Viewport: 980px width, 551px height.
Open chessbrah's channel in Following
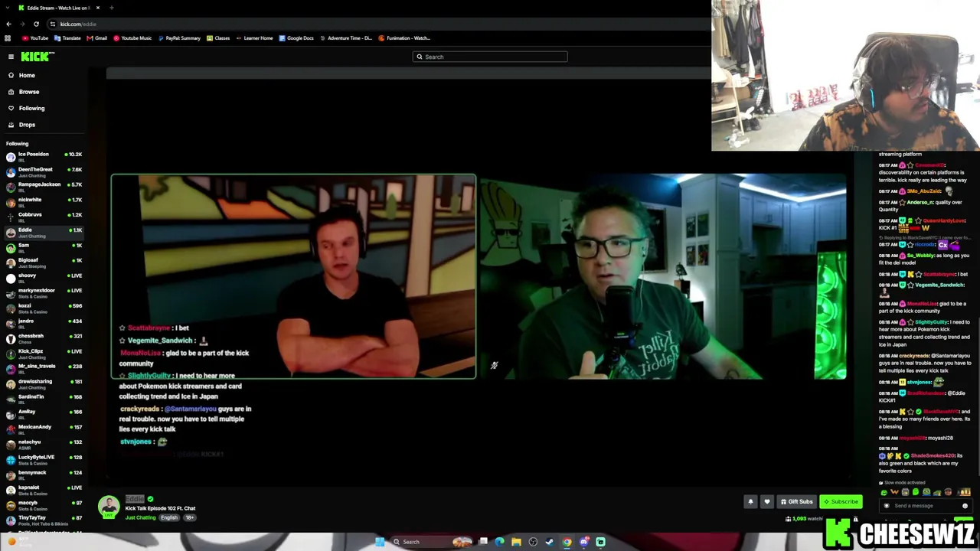[x=46, y=339]
